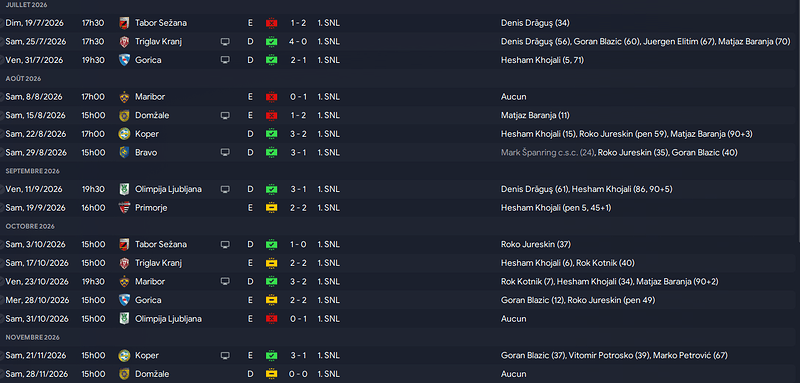
Task: Select the Domžale fixture on 28/11/2026
Action: click(400, 374)
